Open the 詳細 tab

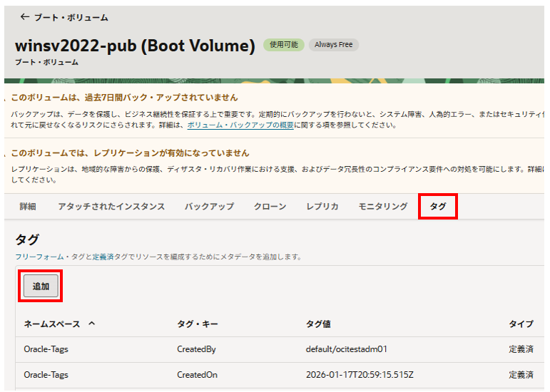tap(28, 207)
